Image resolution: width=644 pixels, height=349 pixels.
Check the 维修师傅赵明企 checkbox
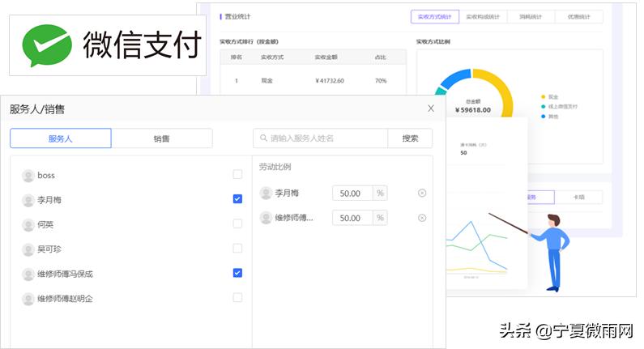click(x=237, y=298)
